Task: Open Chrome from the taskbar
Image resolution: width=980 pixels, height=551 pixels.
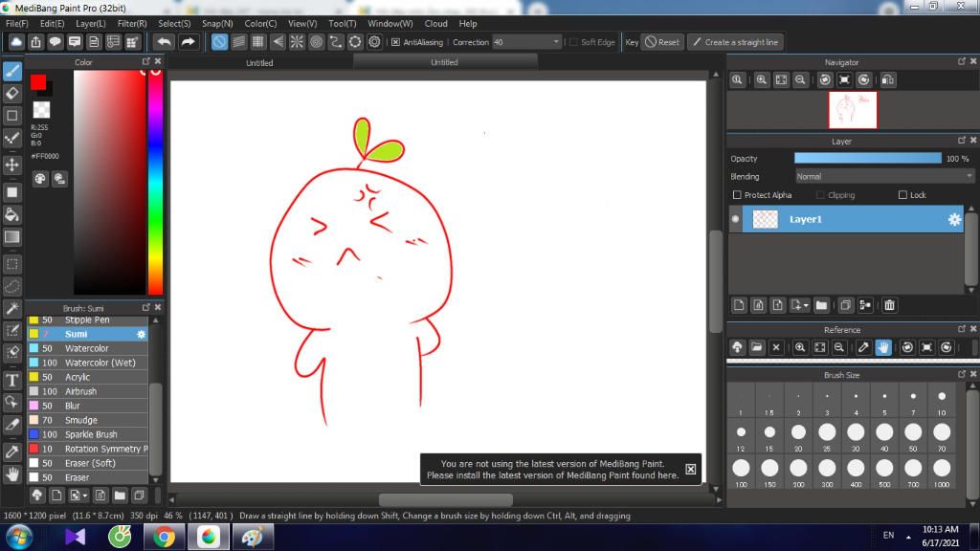Action: (x=164, y=538)
